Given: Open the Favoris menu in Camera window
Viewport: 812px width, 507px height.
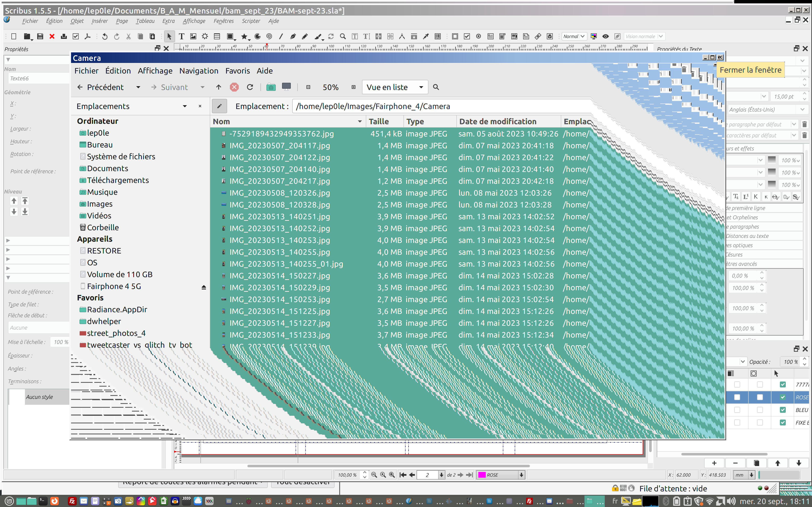Looking at the screenshot, I should pyautogui.click(x=237, y=71).
